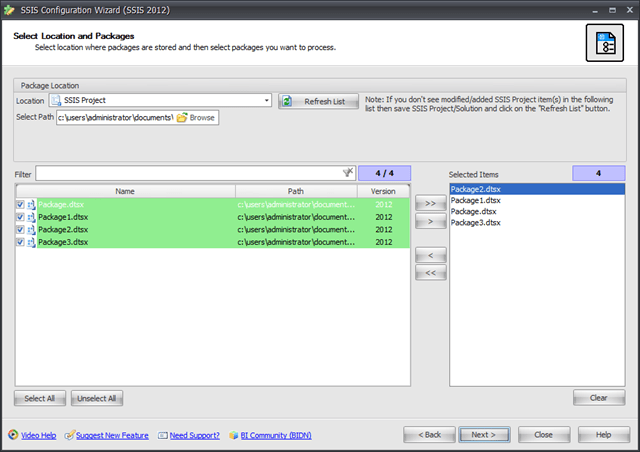This screenshot has width=640, height=452.
Task: Open the BI Community (BIDN) link
Action: pyautogui.click(x=276, y=435)
